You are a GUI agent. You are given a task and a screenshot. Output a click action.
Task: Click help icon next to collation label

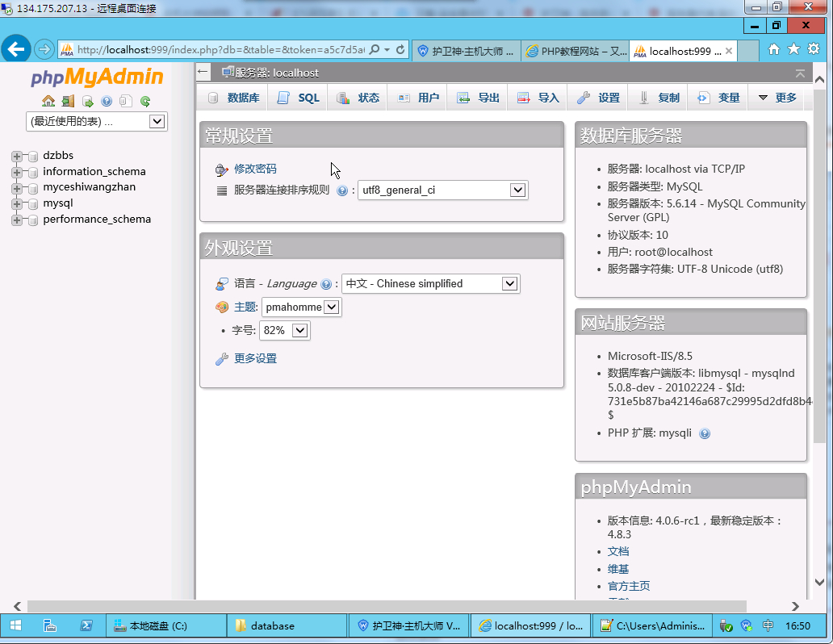342,190
